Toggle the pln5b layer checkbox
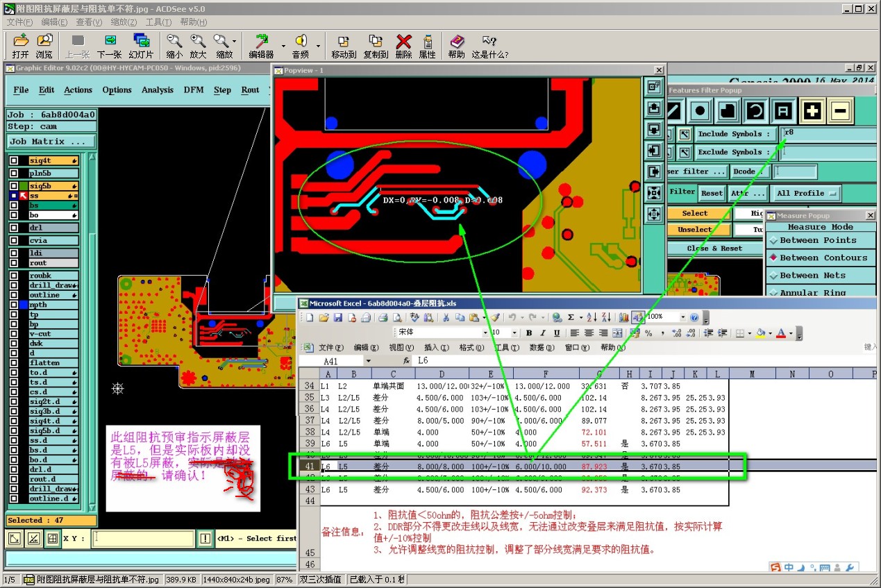 [13, 173]
